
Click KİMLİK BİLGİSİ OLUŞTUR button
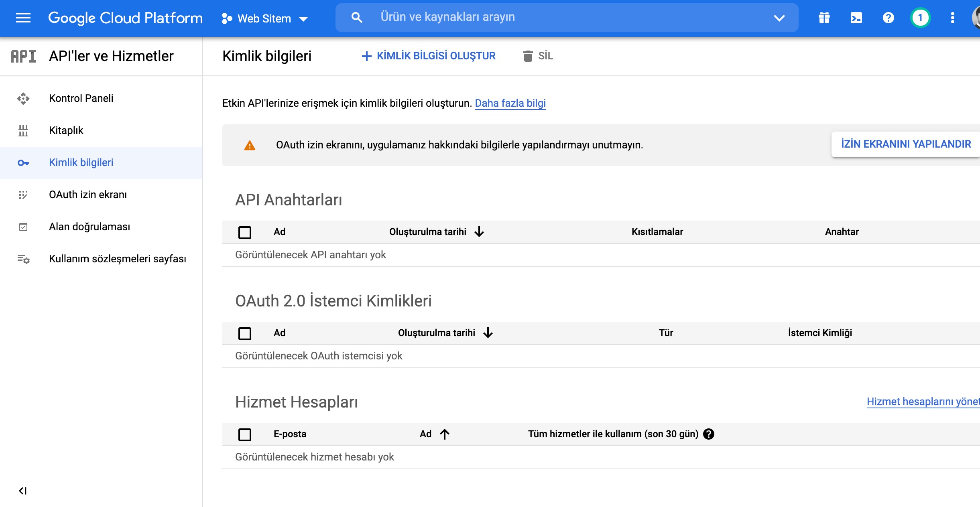point(428,56)
